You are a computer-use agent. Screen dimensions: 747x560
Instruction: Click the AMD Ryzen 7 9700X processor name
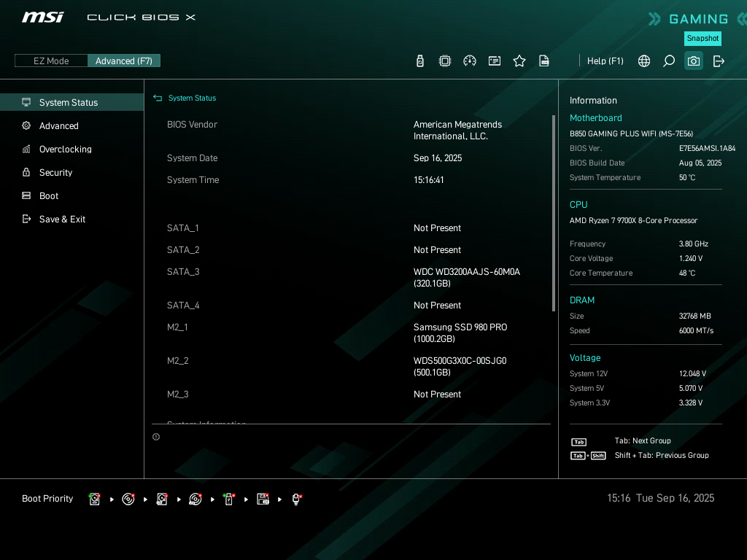click(x=633, y=220)
